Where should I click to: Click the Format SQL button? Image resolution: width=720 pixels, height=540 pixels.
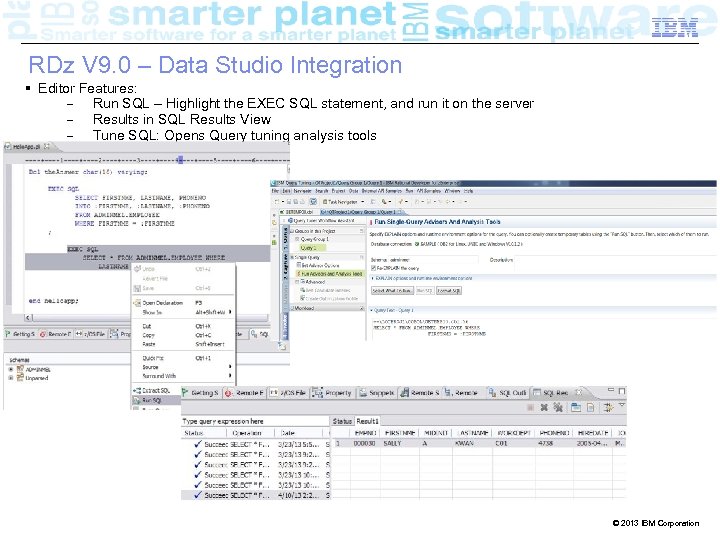tap(448, 291)
